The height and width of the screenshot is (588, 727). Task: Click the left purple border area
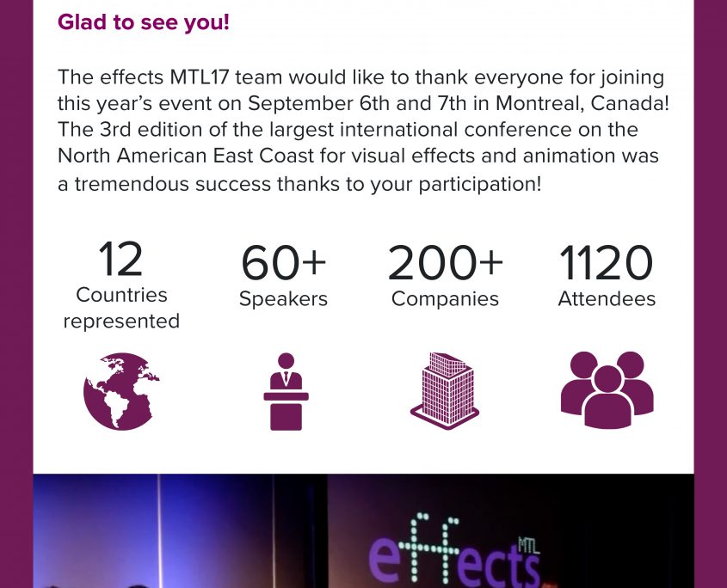click(16, 294)
